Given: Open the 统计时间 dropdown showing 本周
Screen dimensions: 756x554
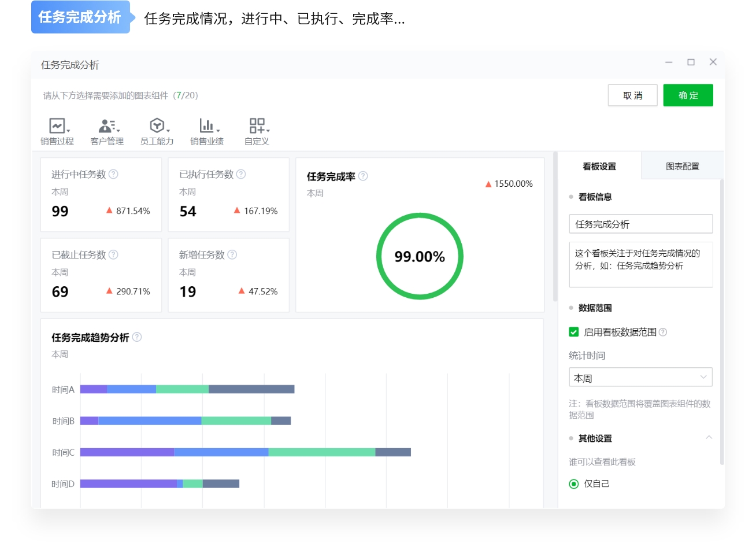Looking at the screenshot, I should tap(640, 377).
